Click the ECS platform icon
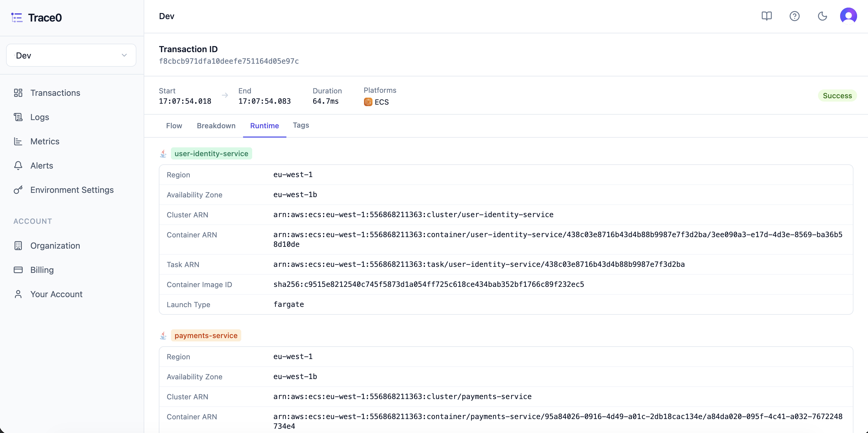The image size is (868, 433). (x=368, y=102)
